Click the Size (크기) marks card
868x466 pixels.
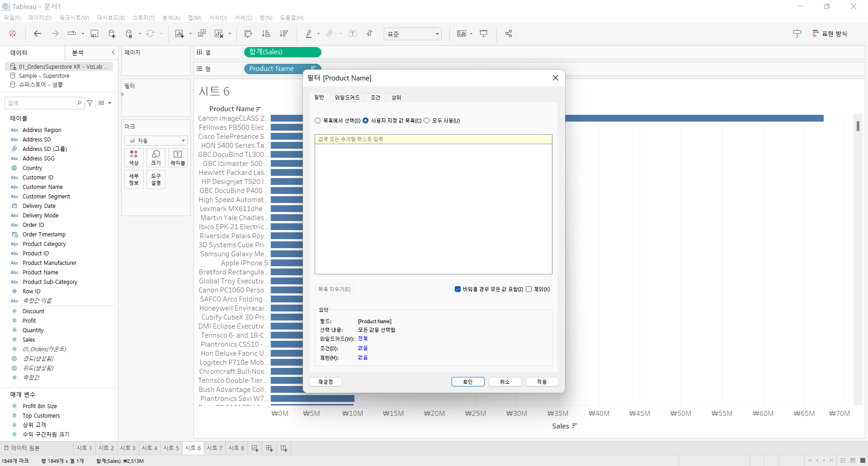(x=156, y=158)
